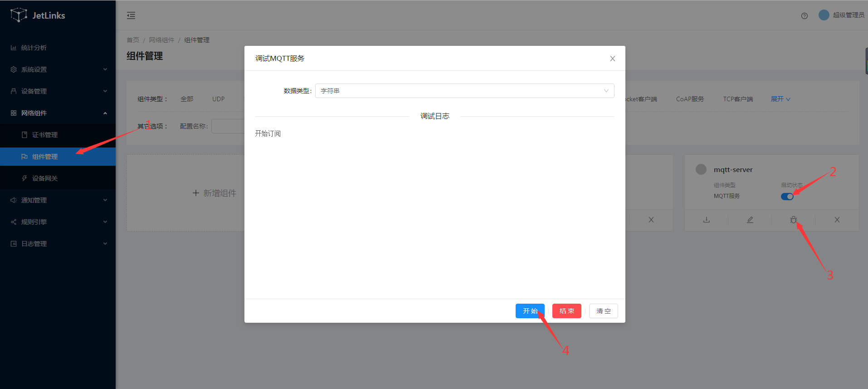Expand 通知管理 sidebar menu
Screen dimensions: 868x389
[x=58, y=200]
